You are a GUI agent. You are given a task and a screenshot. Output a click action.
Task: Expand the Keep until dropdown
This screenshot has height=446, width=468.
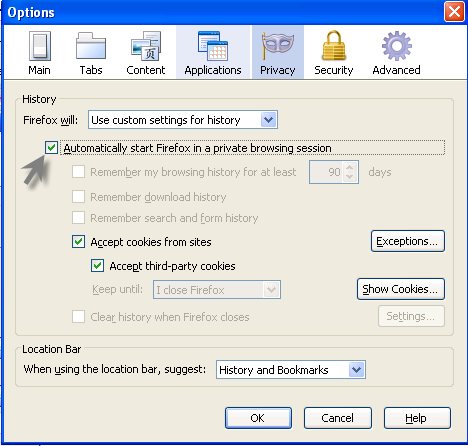(217, 290)
